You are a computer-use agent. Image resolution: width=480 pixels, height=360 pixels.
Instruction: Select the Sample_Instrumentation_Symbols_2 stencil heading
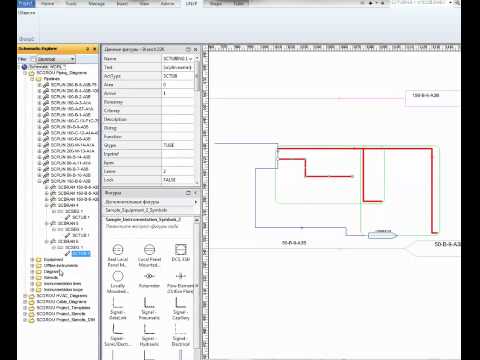click(143, 220)
